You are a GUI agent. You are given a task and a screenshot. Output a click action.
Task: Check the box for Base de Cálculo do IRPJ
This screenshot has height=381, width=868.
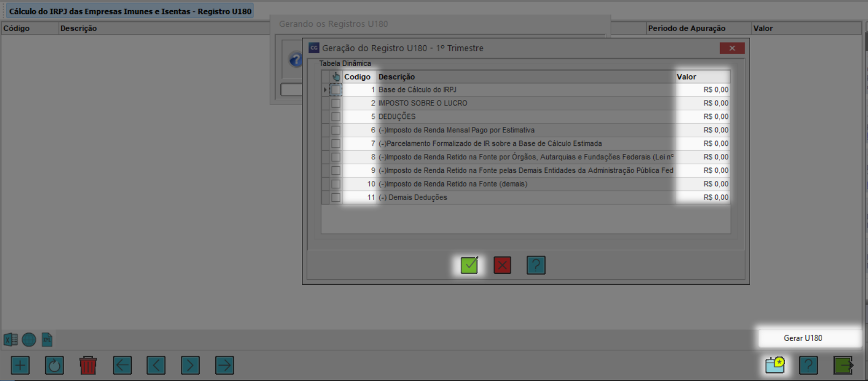[336, 90]
